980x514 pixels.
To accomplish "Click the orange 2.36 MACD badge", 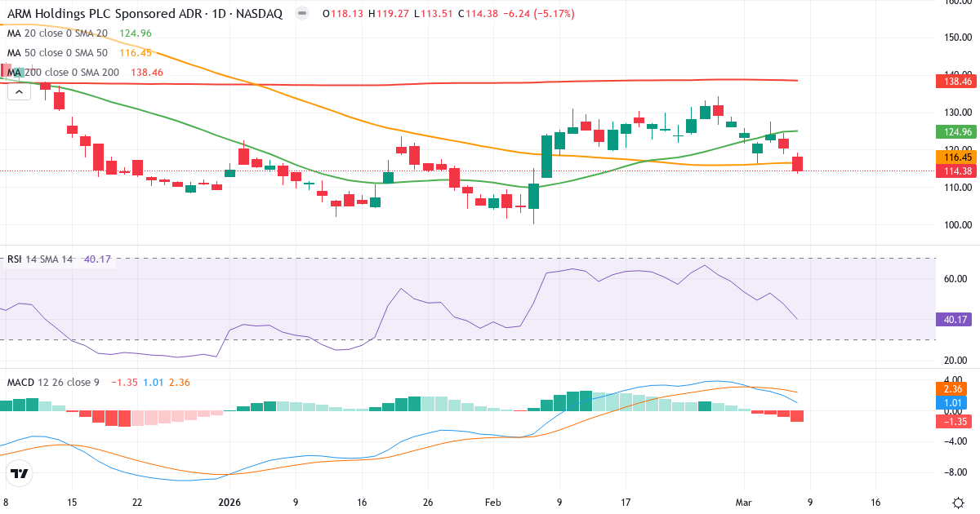I will click(954, 390).
